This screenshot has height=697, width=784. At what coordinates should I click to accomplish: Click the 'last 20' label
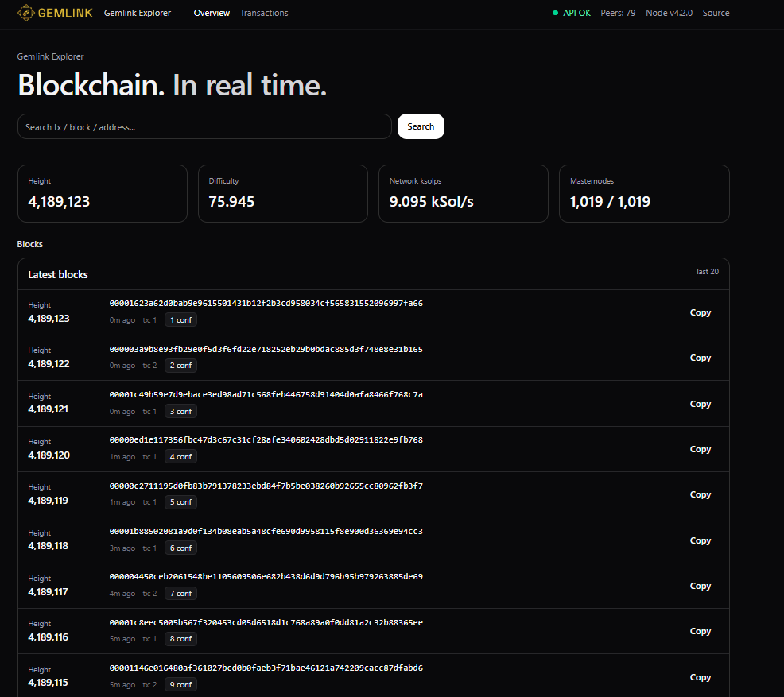(707, 271)
